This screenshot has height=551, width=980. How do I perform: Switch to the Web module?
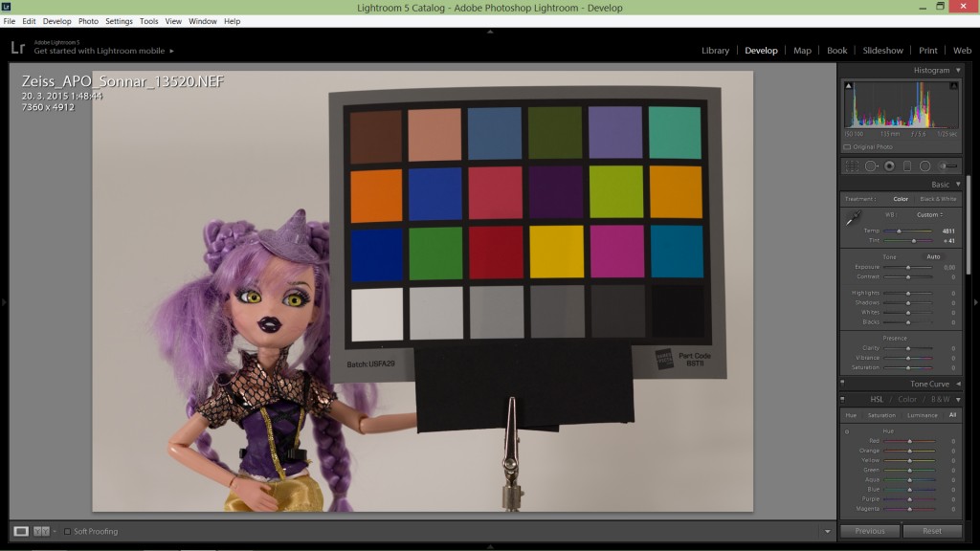click(962, 51)
